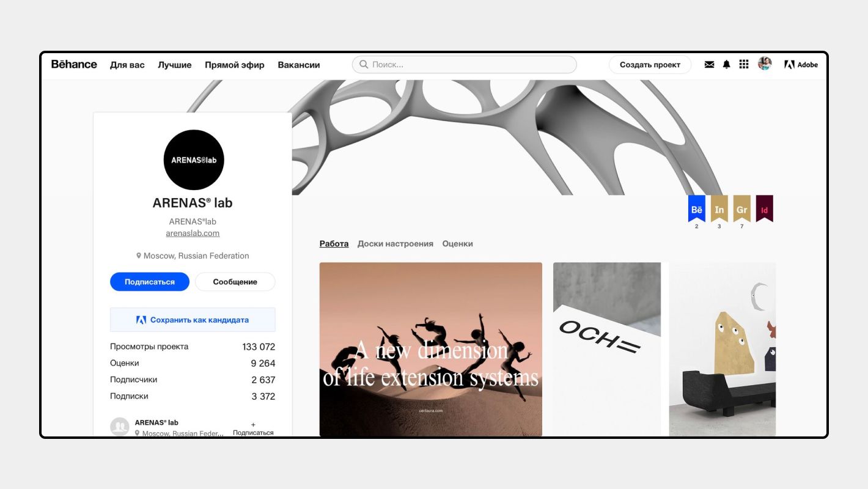Click Сохранить как кандидата

click(193, 319)
